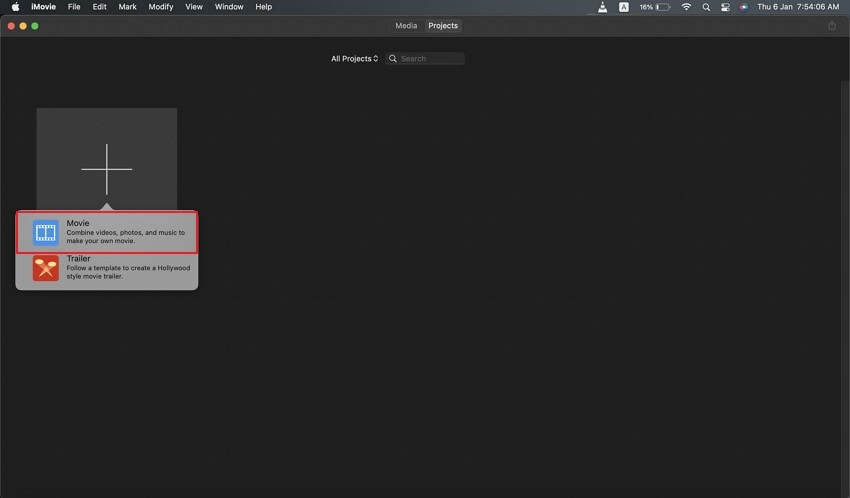Switch to the Media tab
Screen dimensions: 850x498
pos(406,25)
